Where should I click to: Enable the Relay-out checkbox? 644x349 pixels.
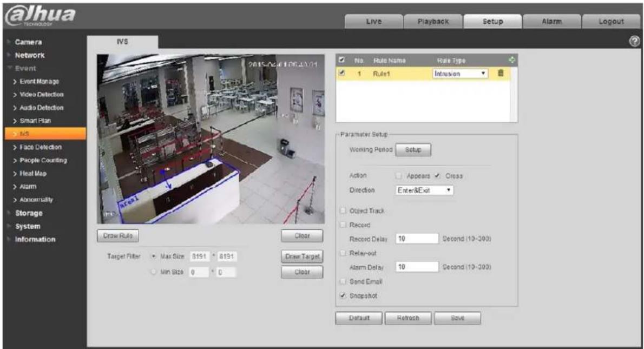[x=343, y=253]
